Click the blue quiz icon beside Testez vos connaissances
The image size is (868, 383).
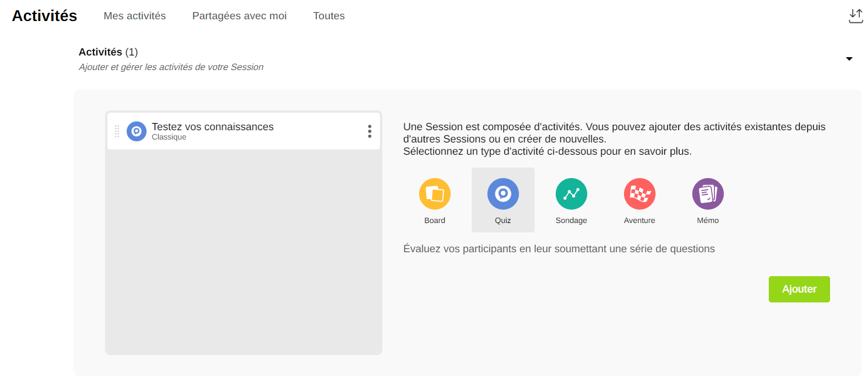tap(137, 131)
